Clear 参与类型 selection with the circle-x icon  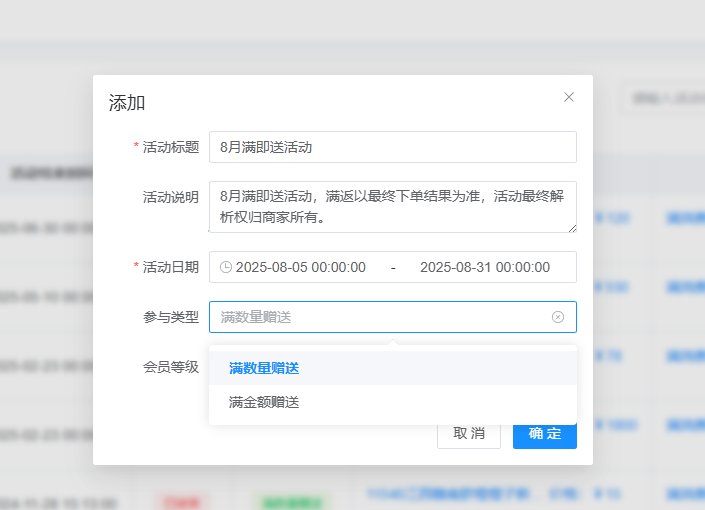[x=558, y=317]
